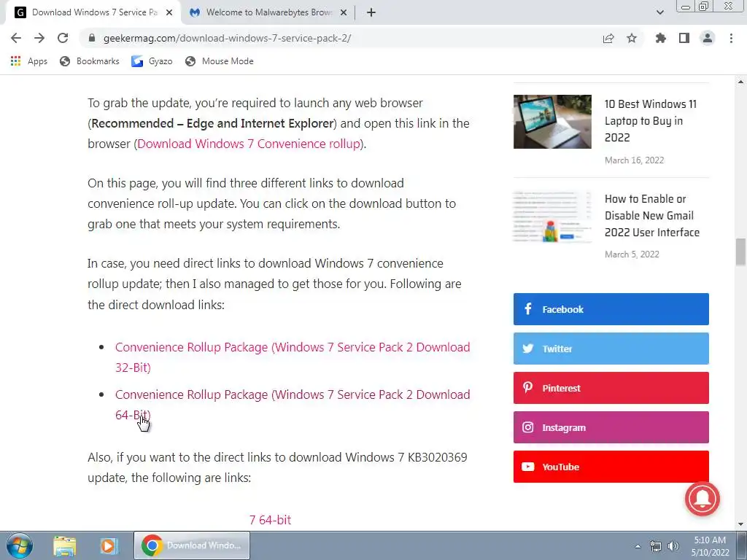747x560 pixels.
Task: Select the Download Windows 7 Service Pack tab
Action: pyautogui.click(x=93, y=12)
